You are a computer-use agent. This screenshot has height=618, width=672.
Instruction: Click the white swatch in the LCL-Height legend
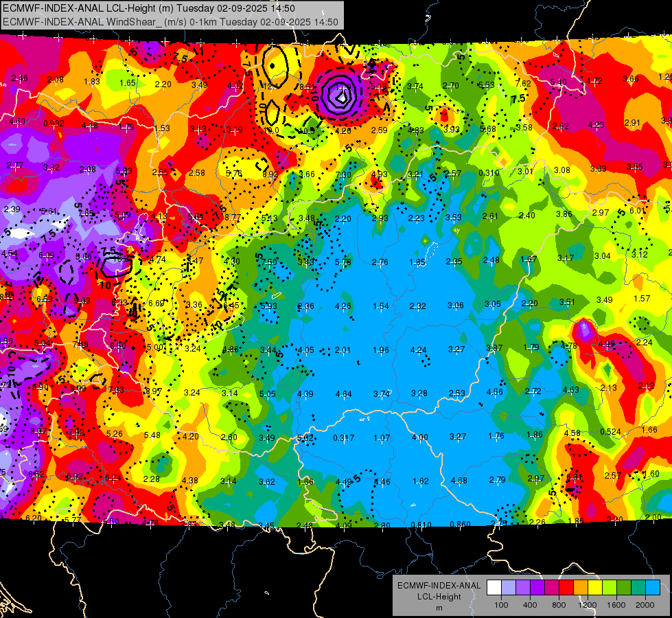pos(494,588)
